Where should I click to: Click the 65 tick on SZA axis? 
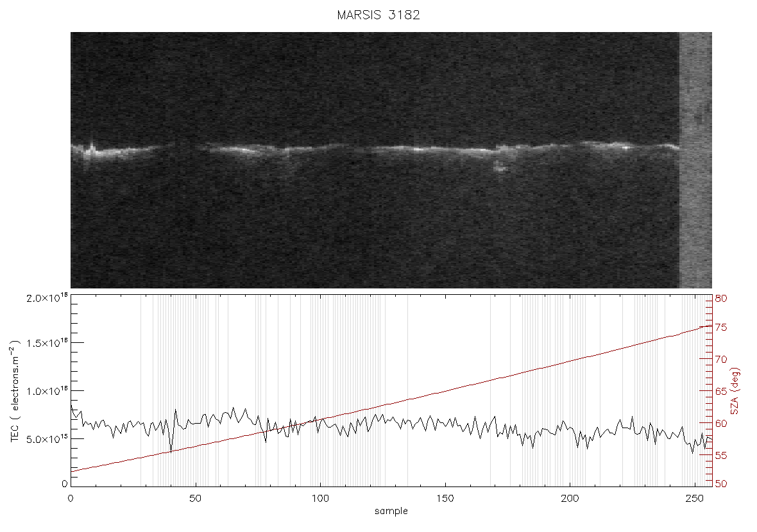point(721,391)
